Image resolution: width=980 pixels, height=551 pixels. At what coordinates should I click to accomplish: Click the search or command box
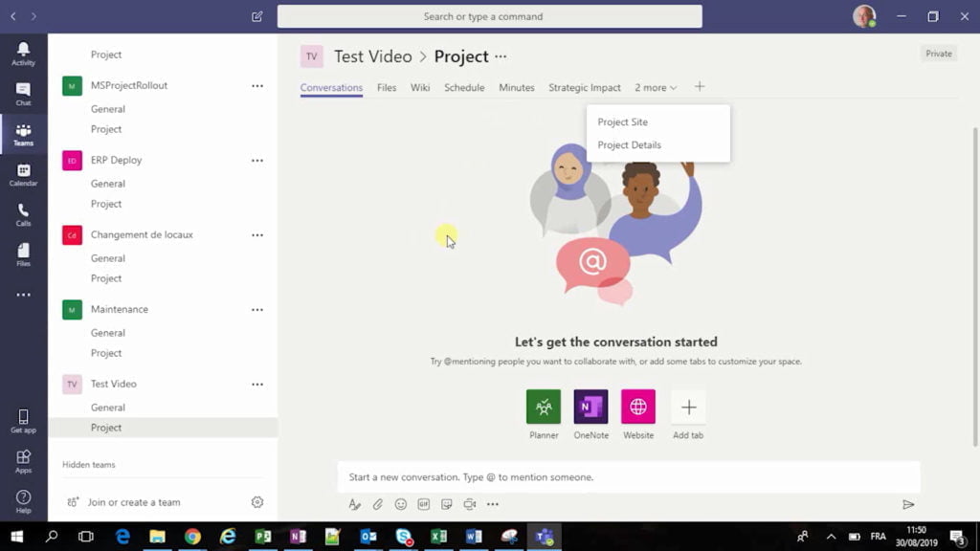(489, 16)
